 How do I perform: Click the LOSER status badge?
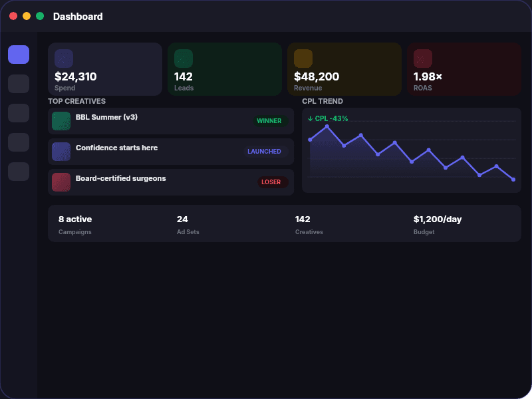[x=273, y=182]
